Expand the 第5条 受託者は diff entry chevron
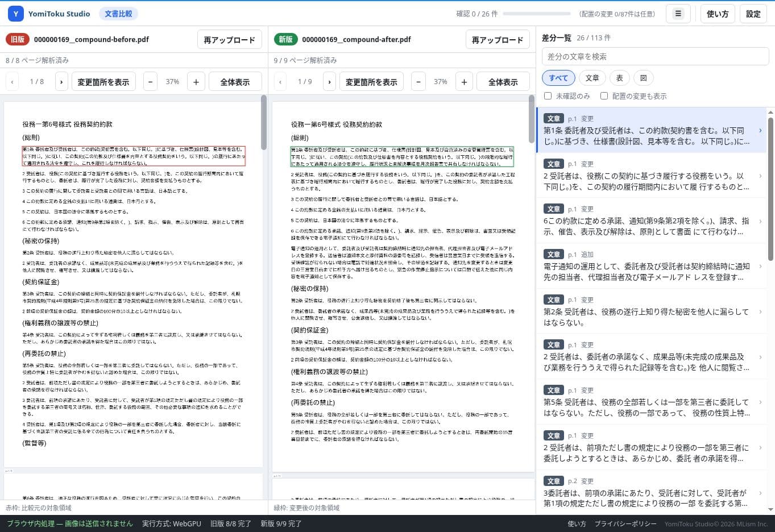This screenshot has width=775, height=532. coord(760,402)
